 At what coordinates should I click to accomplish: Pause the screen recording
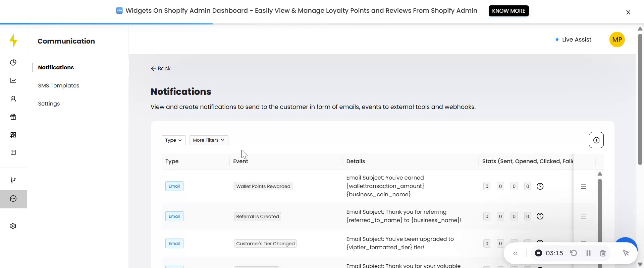click(588, 253)
